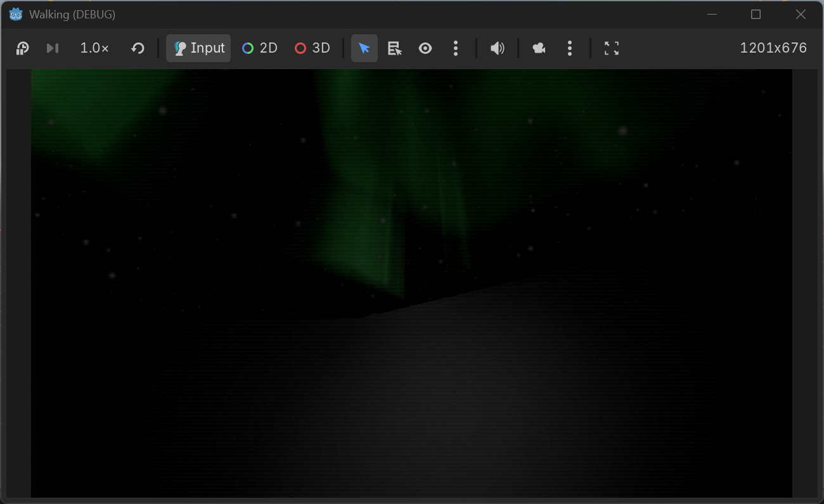Reset the game speed to default
Viewport: 824px width, 504px height.
[x=138, y=48]
